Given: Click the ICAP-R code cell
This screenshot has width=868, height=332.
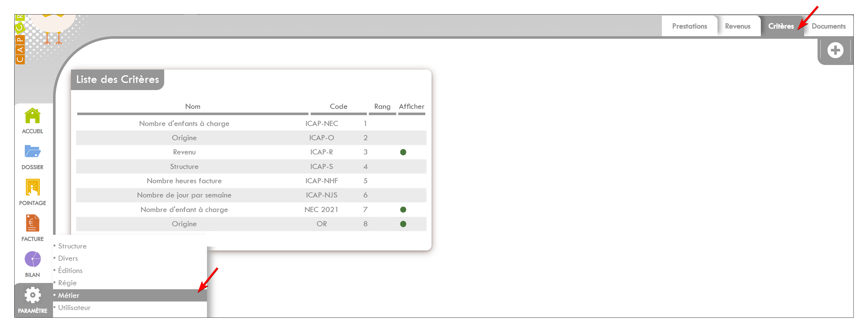Looking at the screenshot, I should (322, 152).
